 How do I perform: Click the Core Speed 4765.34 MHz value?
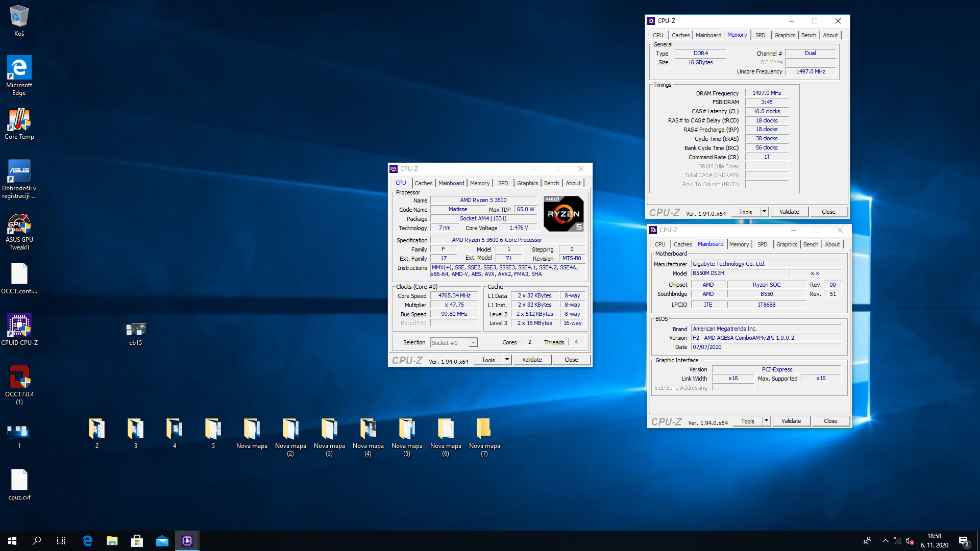tap(454, 296)
